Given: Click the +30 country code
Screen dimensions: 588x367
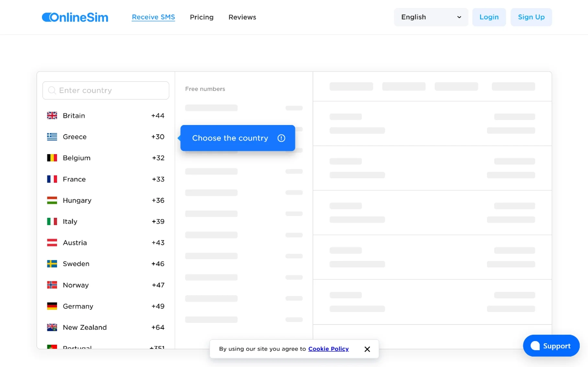Looking at the screenshot, I should (x=158, y=137).
